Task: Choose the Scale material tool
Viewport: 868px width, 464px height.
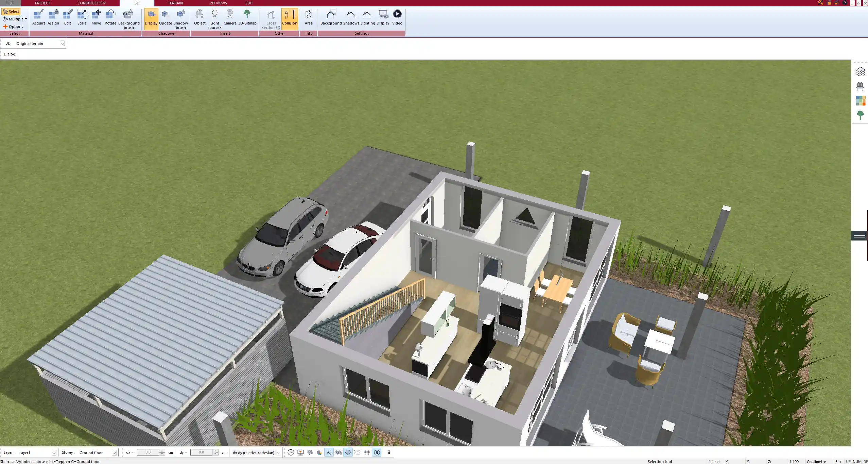Action: 82,18
